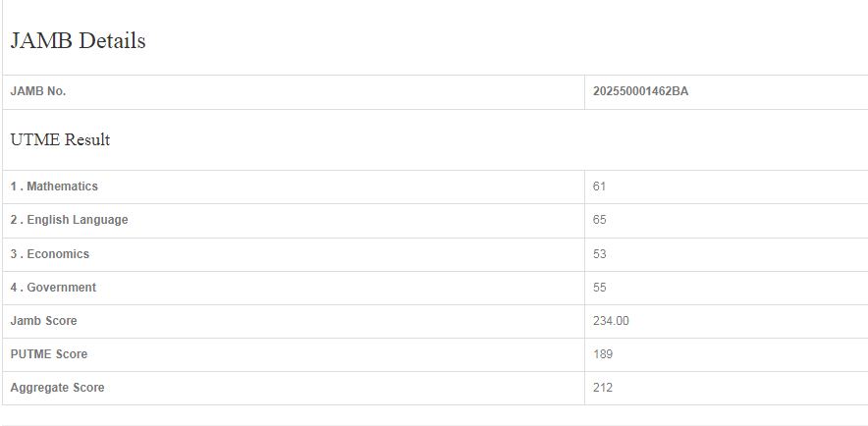Viewport: 868px width, 426px height.
Task: Click the Government subject label
Action: pos(53,288)
